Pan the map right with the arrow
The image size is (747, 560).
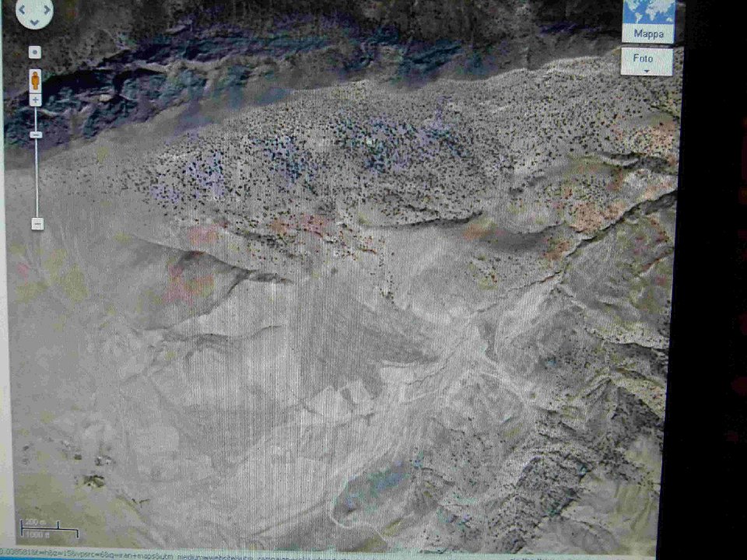[47, 9]
